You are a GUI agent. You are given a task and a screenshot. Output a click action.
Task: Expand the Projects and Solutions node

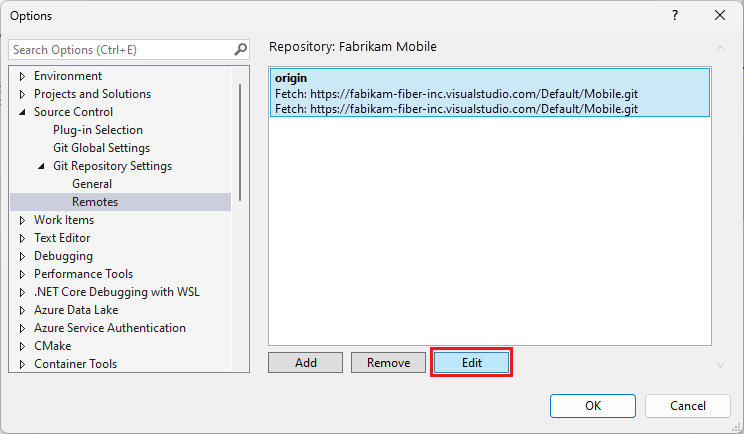click(x=23, y=94)
